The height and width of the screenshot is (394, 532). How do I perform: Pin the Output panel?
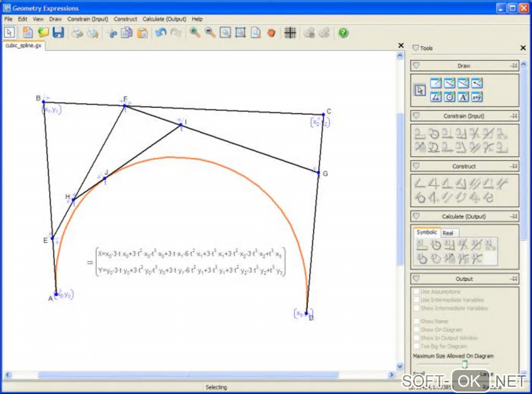coord(514,279)
